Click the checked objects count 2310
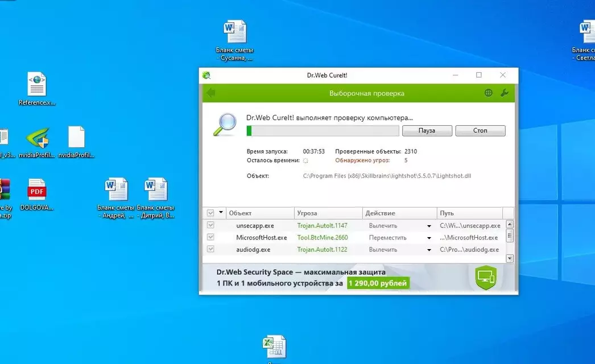 pyautogui.click(x=411, y=151)
